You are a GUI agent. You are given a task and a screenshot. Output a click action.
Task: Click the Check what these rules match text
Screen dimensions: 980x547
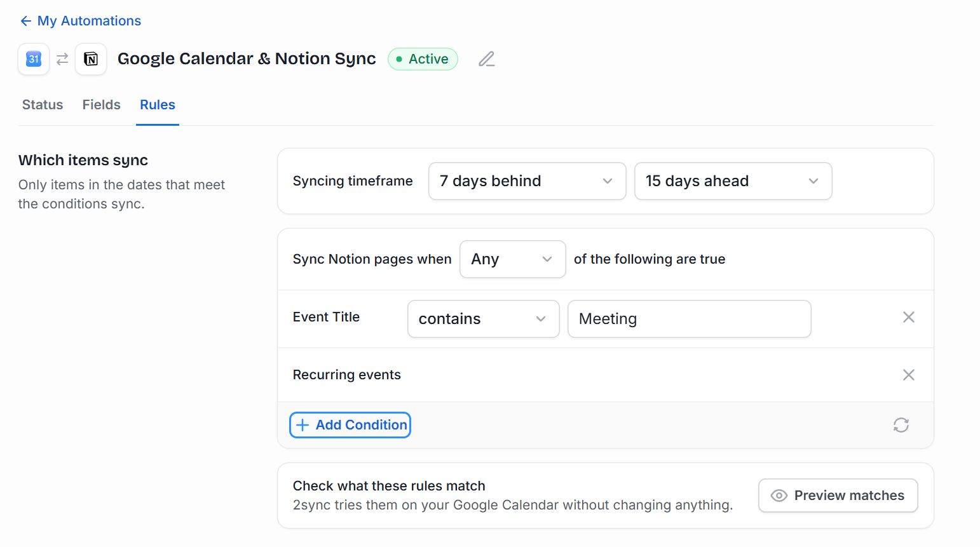[x=389, y=486]
